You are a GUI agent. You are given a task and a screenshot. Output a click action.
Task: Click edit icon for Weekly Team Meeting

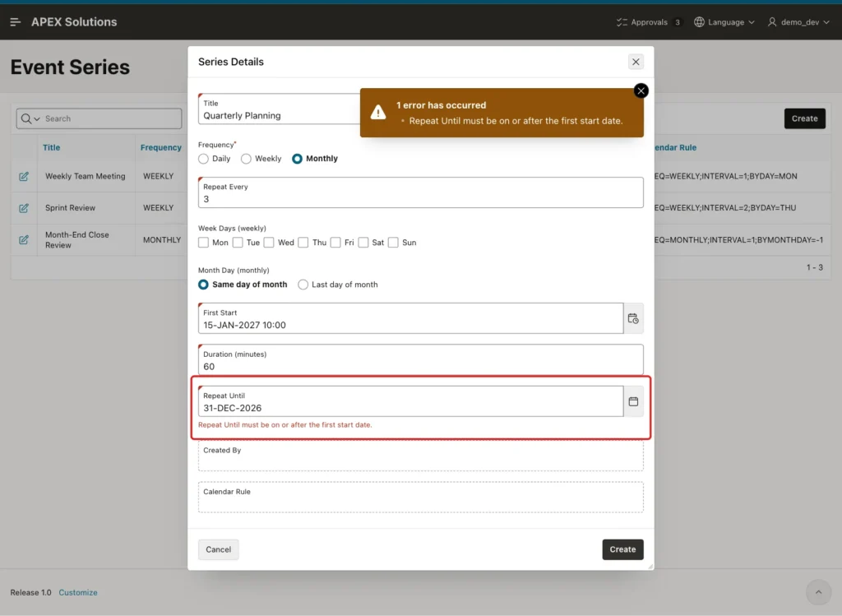point(24,176)
